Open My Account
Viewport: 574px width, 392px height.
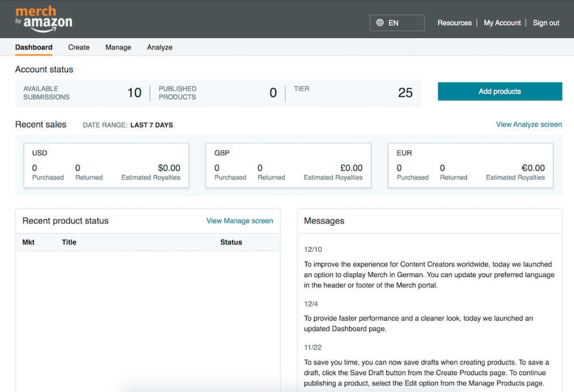pos(502,23)
